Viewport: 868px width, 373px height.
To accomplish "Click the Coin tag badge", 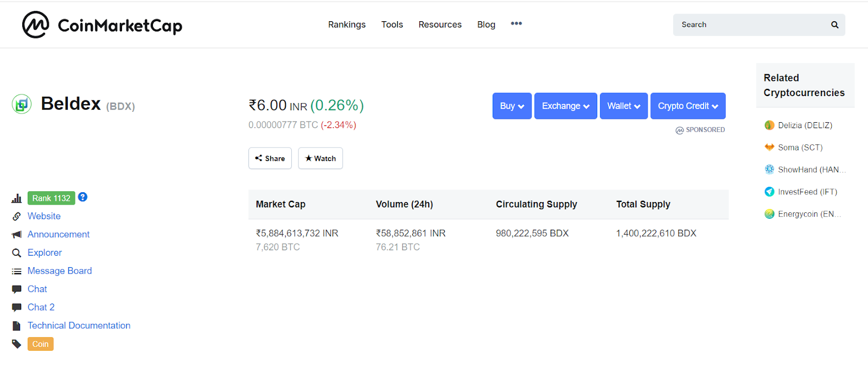I will tap(41, 344).
